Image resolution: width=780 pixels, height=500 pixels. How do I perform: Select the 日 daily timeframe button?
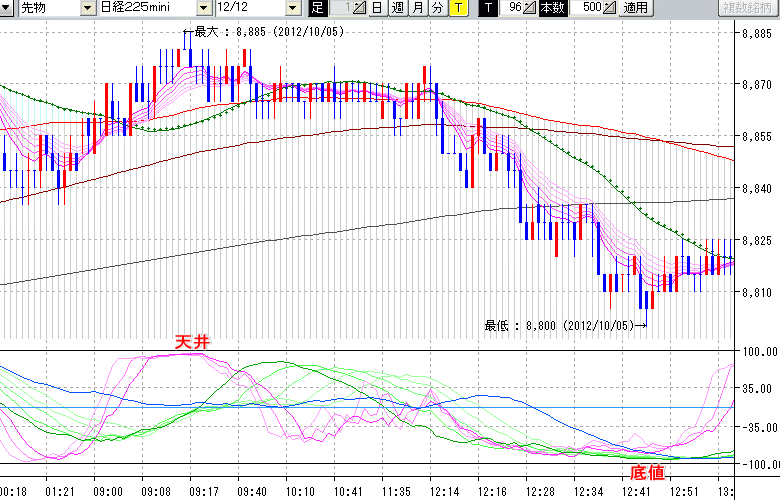(x=376, y=8)
